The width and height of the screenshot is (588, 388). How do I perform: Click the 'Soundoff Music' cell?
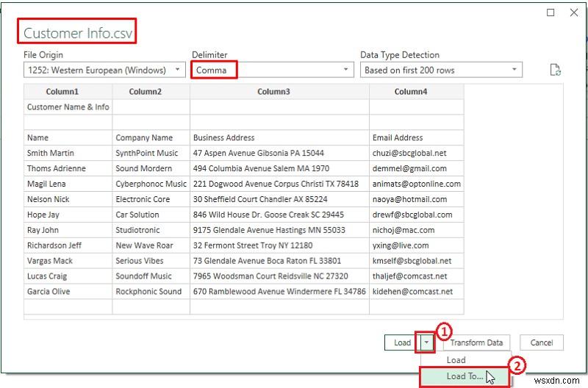[x=151, y=276]
